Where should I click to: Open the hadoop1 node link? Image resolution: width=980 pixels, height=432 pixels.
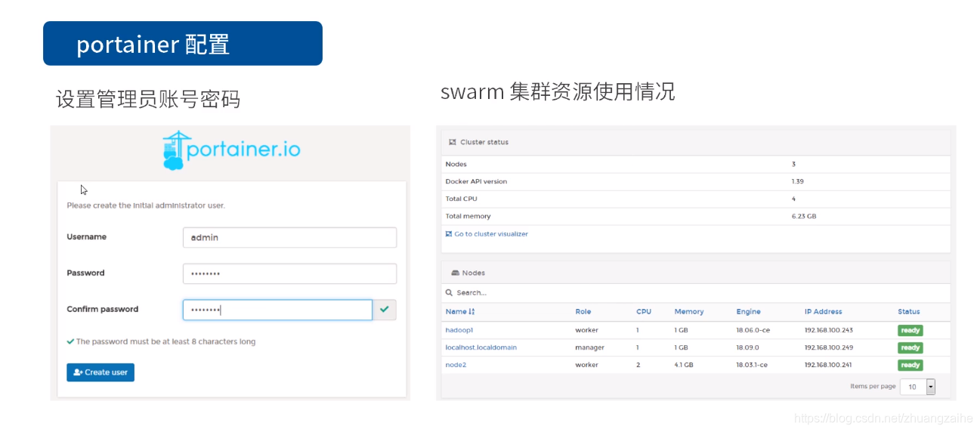459,330
